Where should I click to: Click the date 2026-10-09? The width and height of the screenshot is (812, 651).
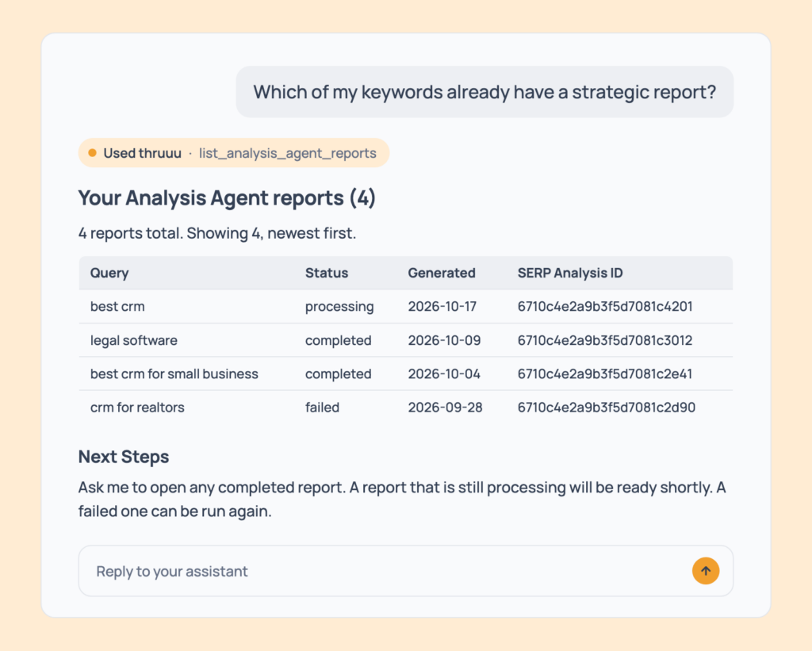click(x=444, y=340)
